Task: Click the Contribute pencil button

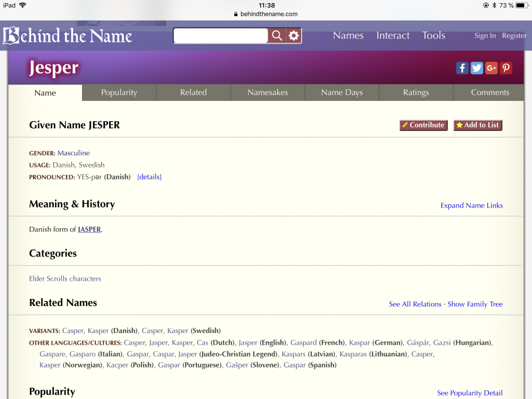Action: pos(423,125)
